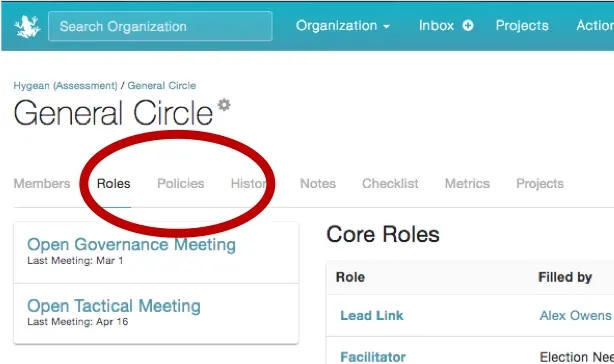Open Projects in the top navigation
This screenshot has width=614, height=364.
pyautogui.click(x=522, y=26)
